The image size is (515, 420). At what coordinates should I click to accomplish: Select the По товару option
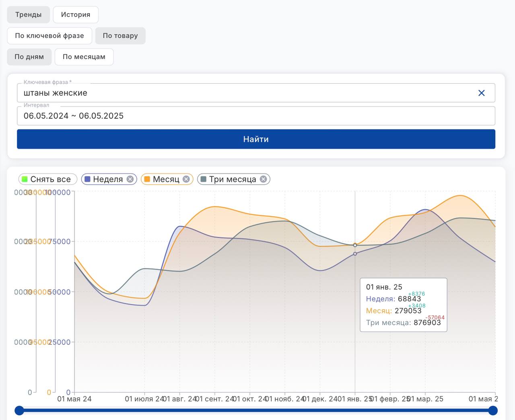120,36
